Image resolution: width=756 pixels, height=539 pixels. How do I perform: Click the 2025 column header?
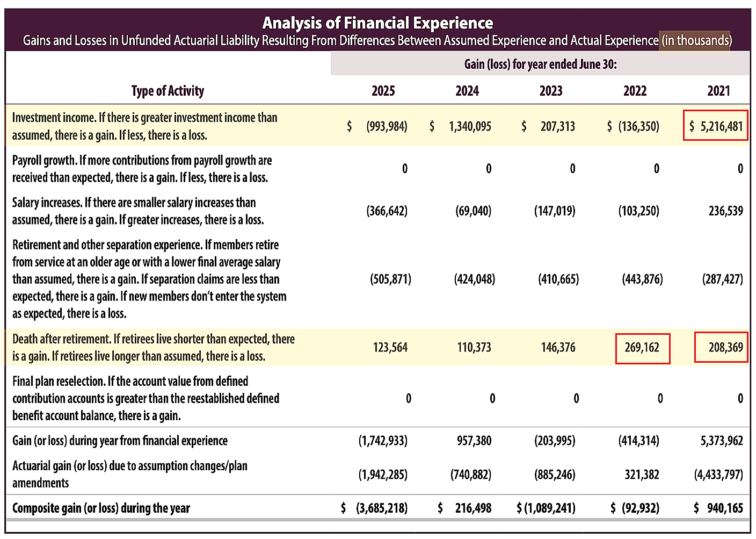tap(383, 91)
